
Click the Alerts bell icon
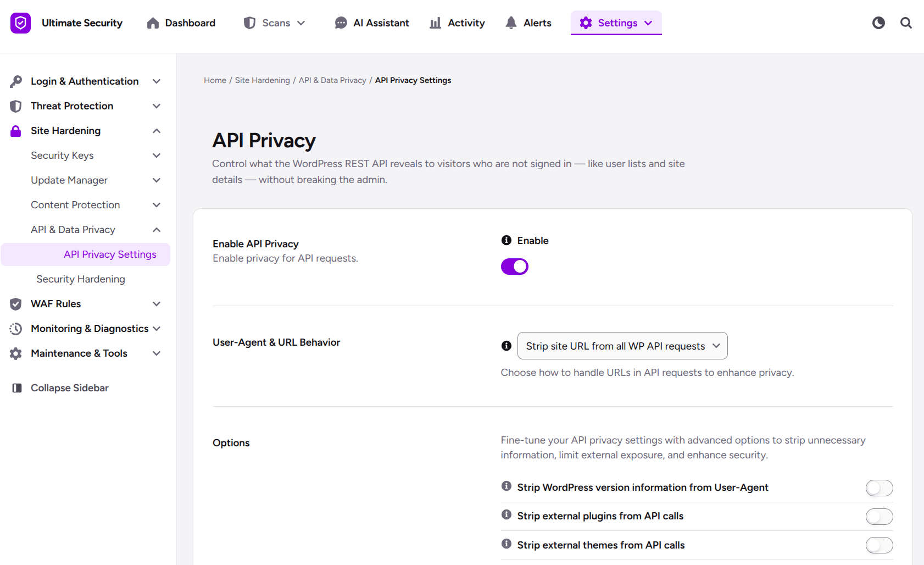[511, 23]
